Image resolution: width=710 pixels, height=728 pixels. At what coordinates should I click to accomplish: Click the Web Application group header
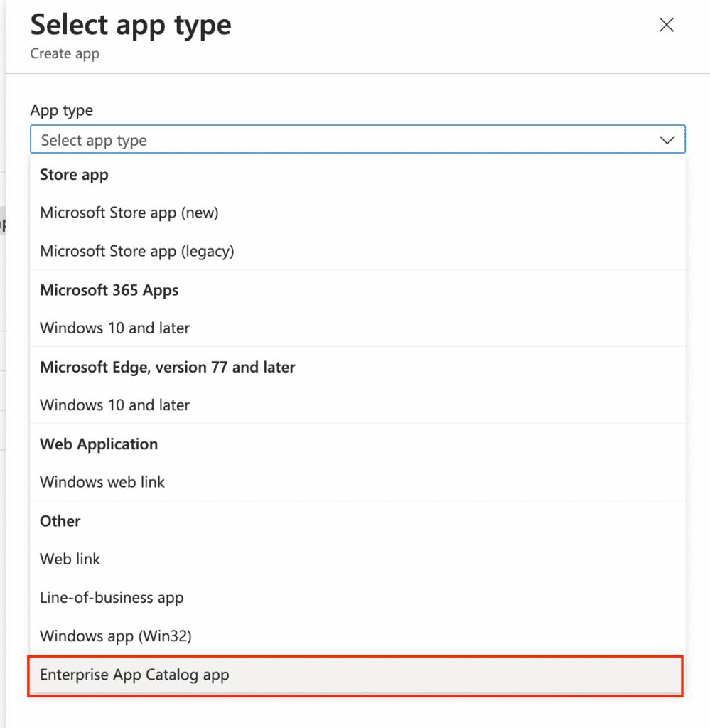click(98, 444)
